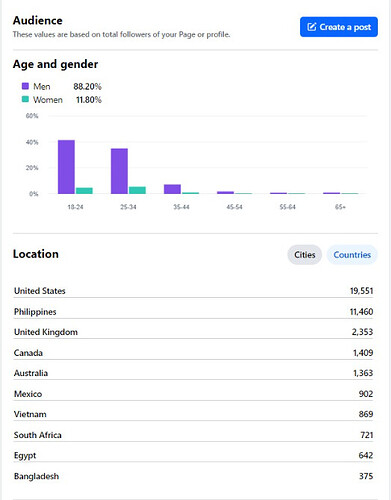Screen dimensions: 391x500
Task: Click the purple Men legend swatch
Action: point(25,86)
